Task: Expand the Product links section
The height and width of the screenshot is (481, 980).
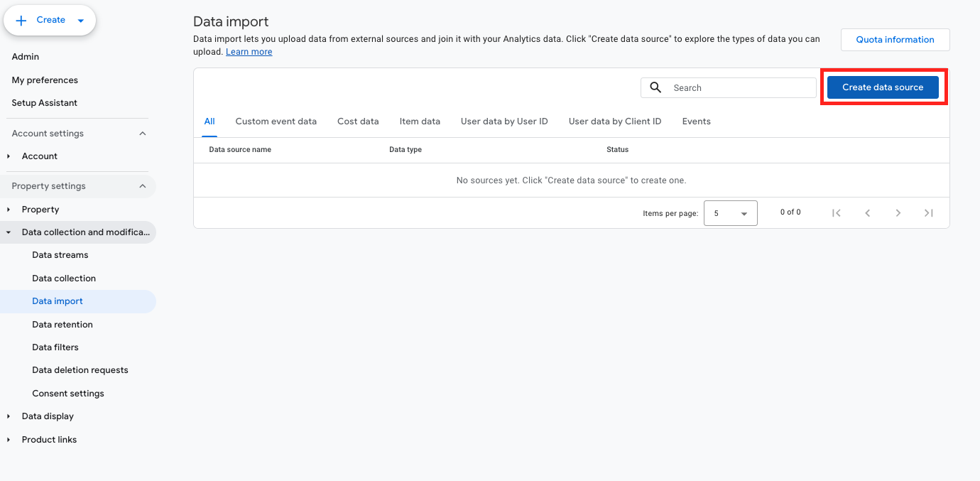Action: click(9, 440)
